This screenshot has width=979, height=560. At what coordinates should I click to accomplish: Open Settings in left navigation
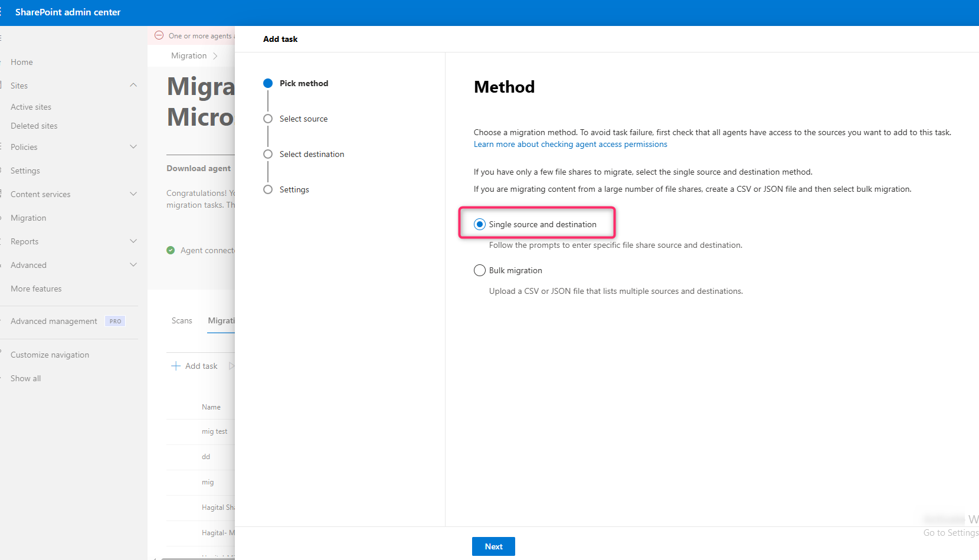click(x=25, y=171)
